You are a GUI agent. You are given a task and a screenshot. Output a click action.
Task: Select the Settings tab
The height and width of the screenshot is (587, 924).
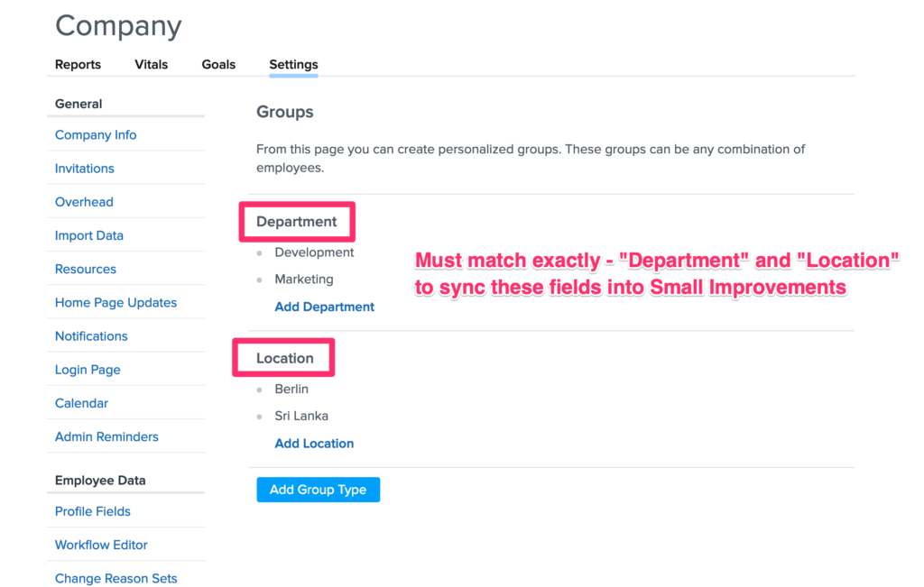[293, 65]
